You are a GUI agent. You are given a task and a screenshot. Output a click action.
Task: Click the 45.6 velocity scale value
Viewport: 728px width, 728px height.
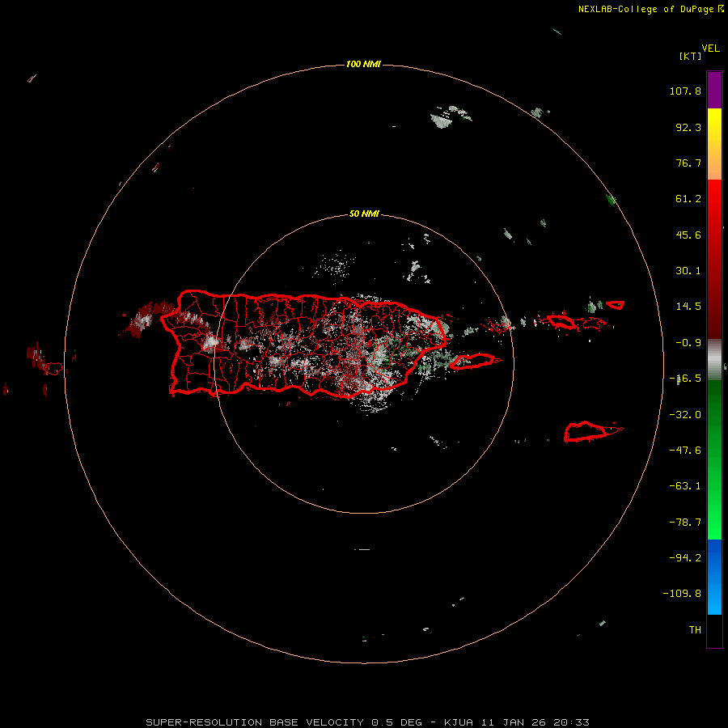pyautogui.click(x=688, y=235)
